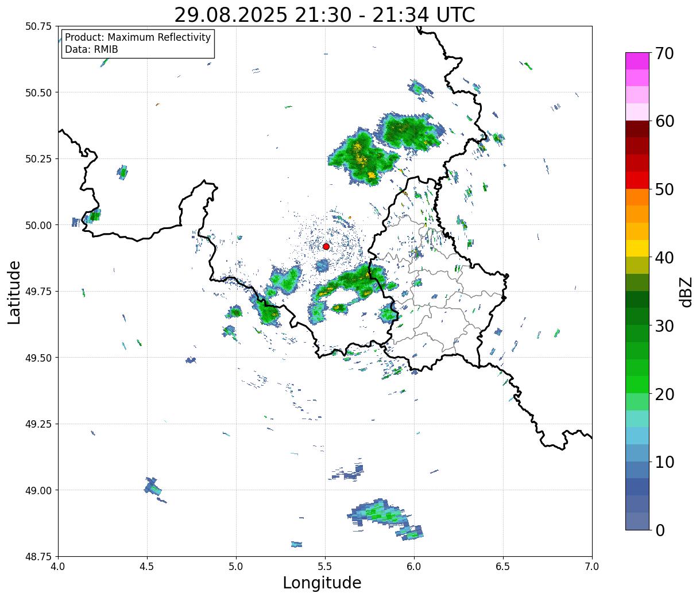Image resolution: width=700 pixels, height=597 pixels.
Task: Click the magenta top segment of the colorbar
Action: point(637,61)
